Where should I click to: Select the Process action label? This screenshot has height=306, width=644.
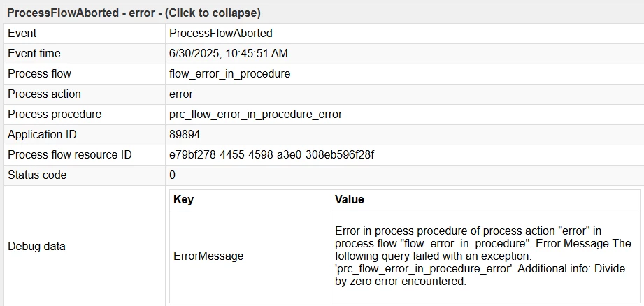tap(44, 94)
